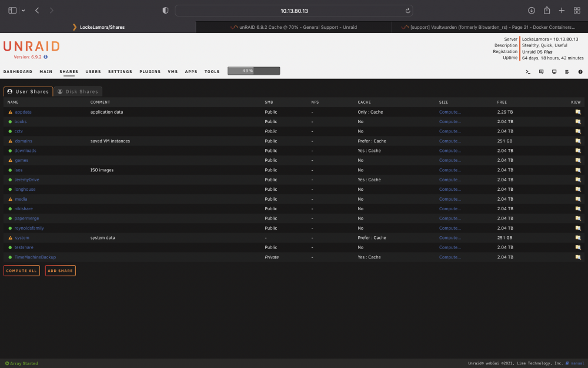The width and height of the screenshot is (588, 368).
Task: Browse the domains share folder icon
Action: click(x=578, y=141)
